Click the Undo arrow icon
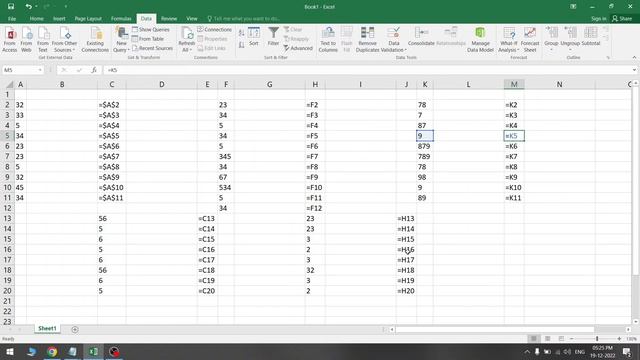The width and height of the screenshot is (640, 360). click(28, 7)
